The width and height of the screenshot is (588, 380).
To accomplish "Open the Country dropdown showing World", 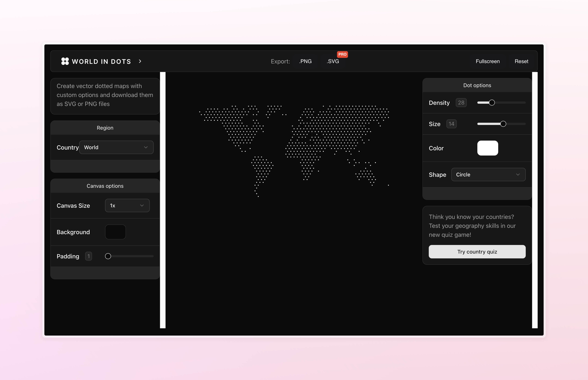I will point(116,147).
